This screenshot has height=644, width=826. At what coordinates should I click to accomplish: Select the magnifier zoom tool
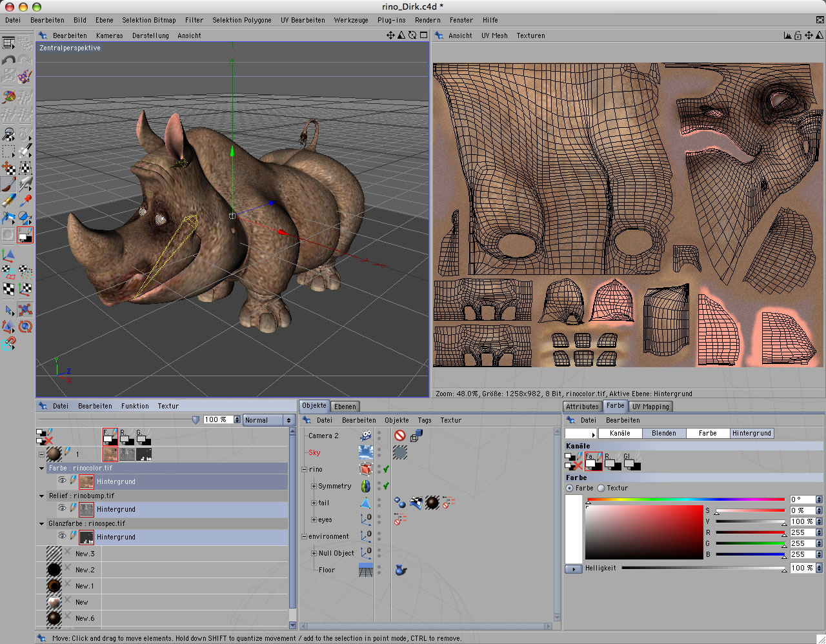pos(9,134)
